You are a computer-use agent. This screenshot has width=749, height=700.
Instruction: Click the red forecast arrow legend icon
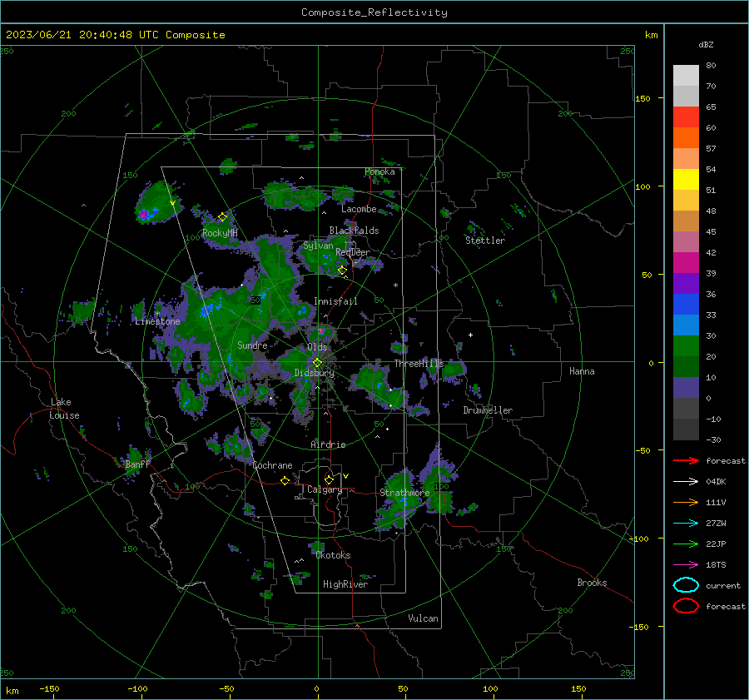click(686, 460)
